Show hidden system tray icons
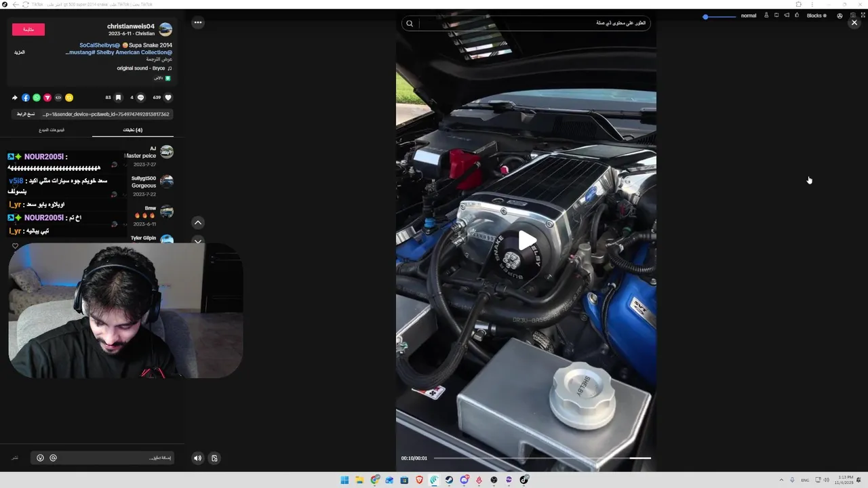Image resolution: width=868 pixels, height=488 pixels. click(781, 480)
